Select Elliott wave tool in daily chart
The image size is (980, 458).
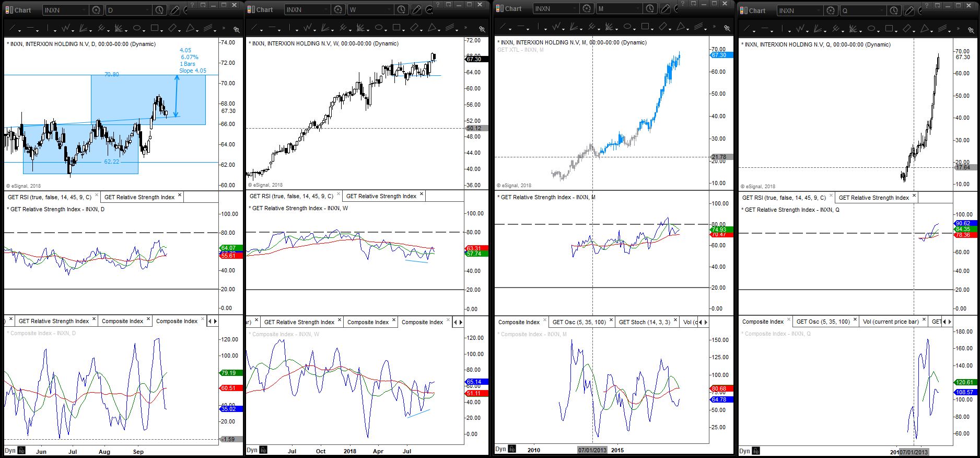pyautogui.click(x=66, y=28)
